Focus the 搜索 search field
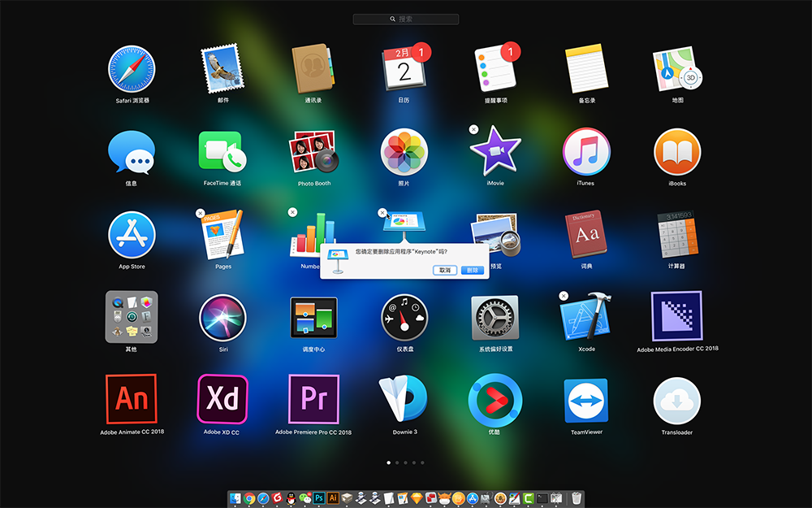812x508 pixels. click(x=406, y=20)
